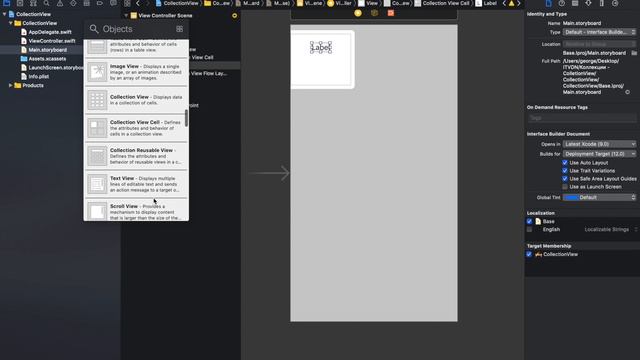The image size is (640, 360).
Task: Toggle Objects library grid view icon
Action: click(x=180, y=29)
